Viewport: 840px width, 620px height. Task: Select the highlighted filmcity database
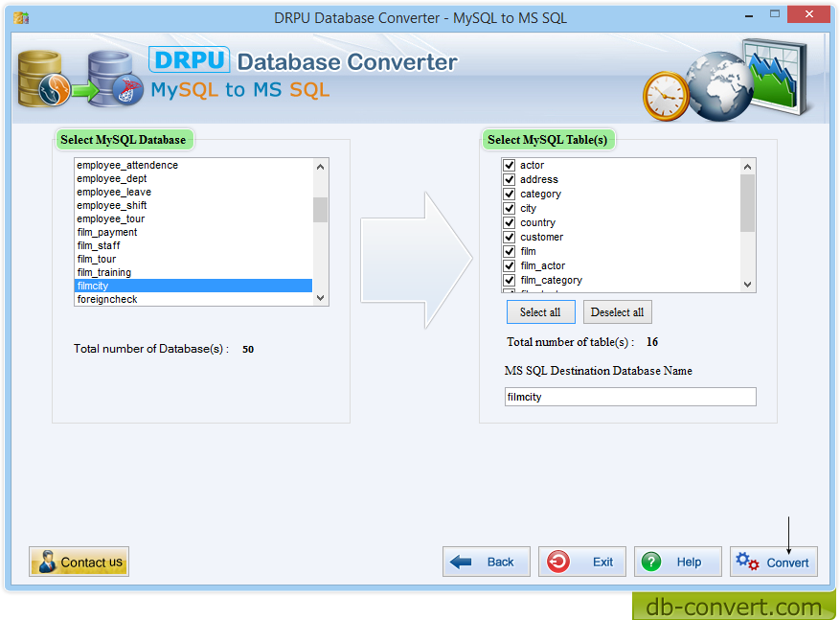[x=193, y=286]
